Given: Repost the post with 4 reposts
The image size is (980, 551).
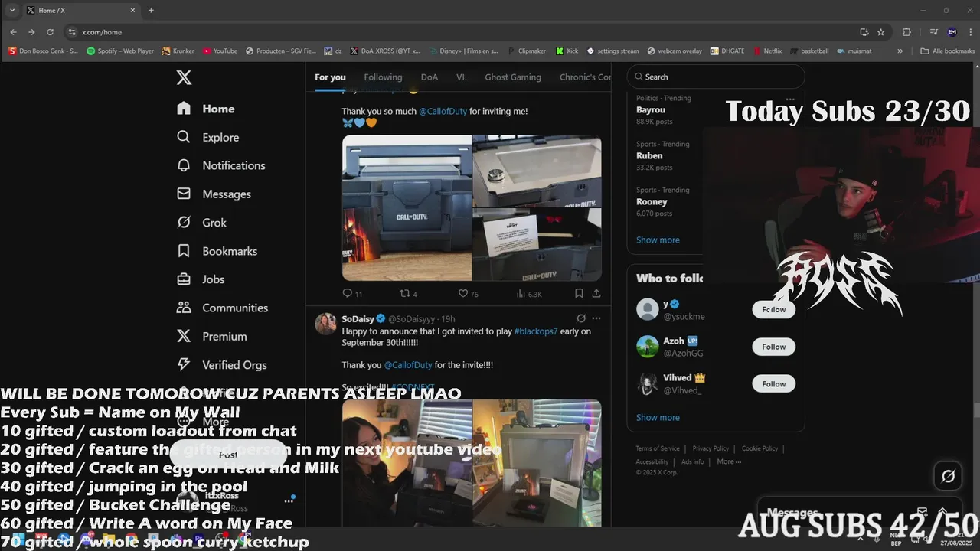Looking at the screenshot, I should click(405, 293).
